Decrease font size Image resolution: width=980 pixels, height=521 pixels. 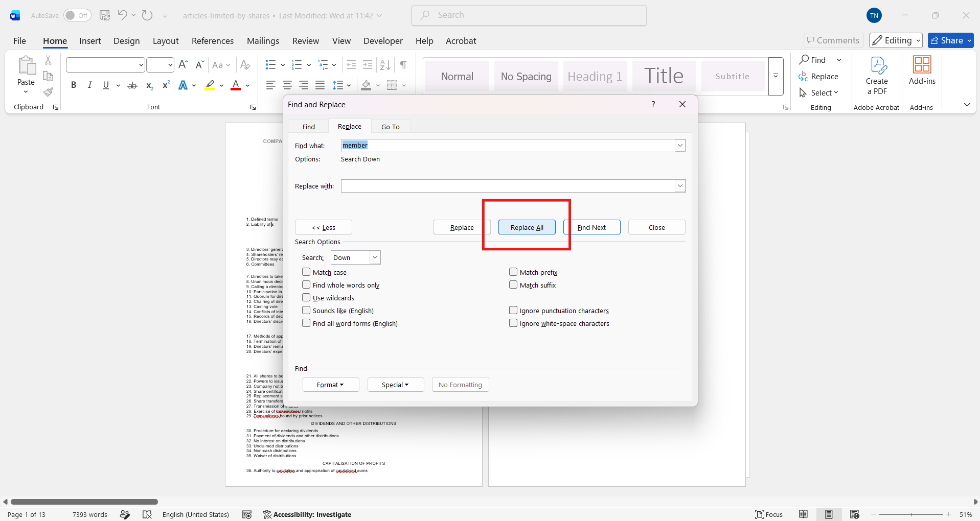[200, 65]
